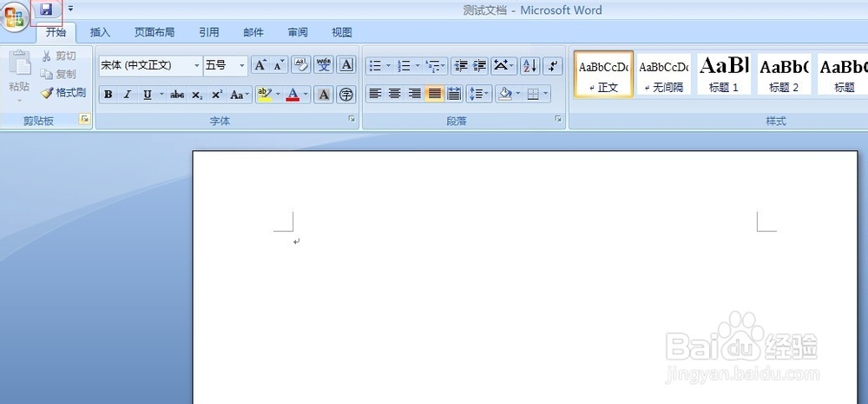Viewport: 868px width, 404px height.
Task: Toggle bold formatting
Action: pyautogui.click(x=108, y=95)
